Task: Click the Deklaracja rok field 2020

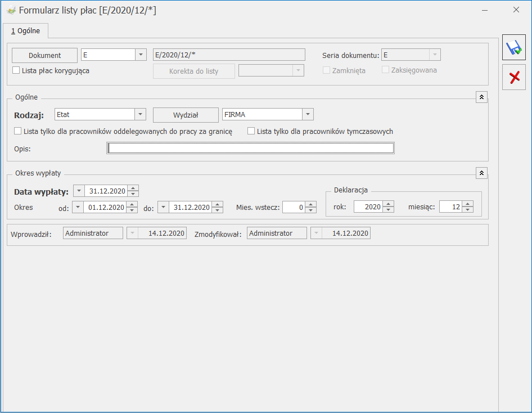Action: 368,206
